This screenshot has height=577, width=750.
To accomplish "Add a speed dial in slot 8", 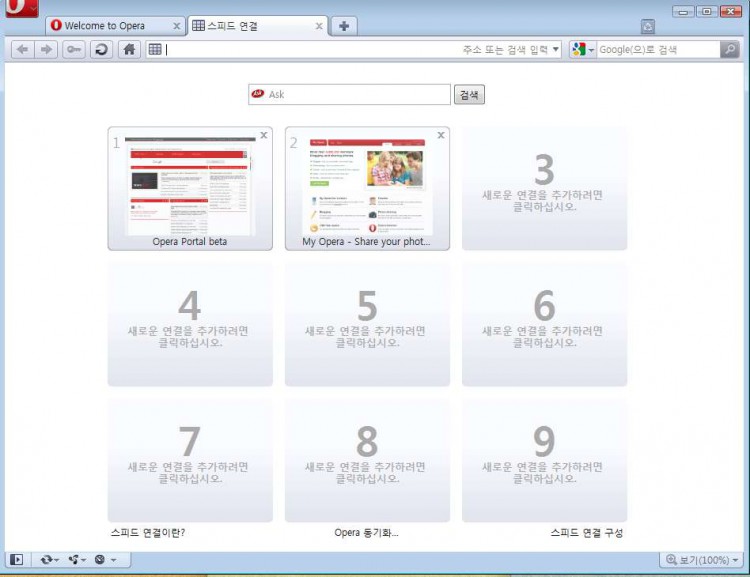I will (367, 460).
